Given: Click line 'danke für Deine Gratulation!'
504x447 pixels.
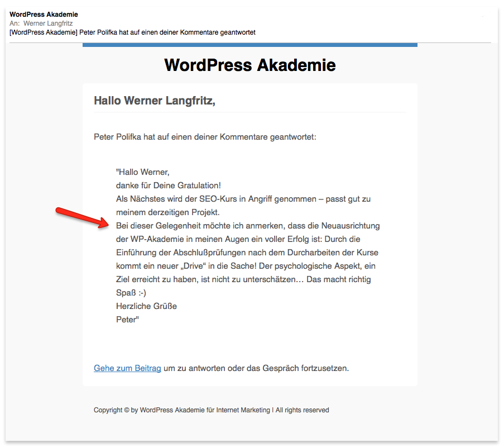Looking at the screenshot, I should pos(169,186).
